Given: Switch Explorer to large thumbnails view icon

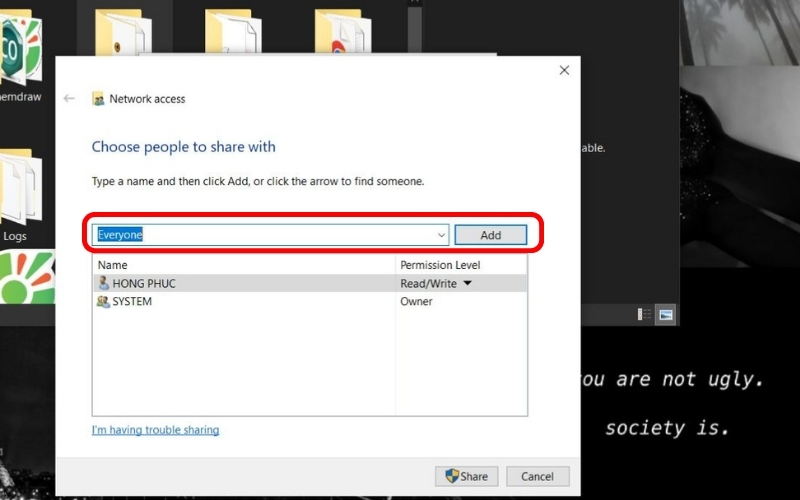Looking at the screenshot, I should (665, 314).
